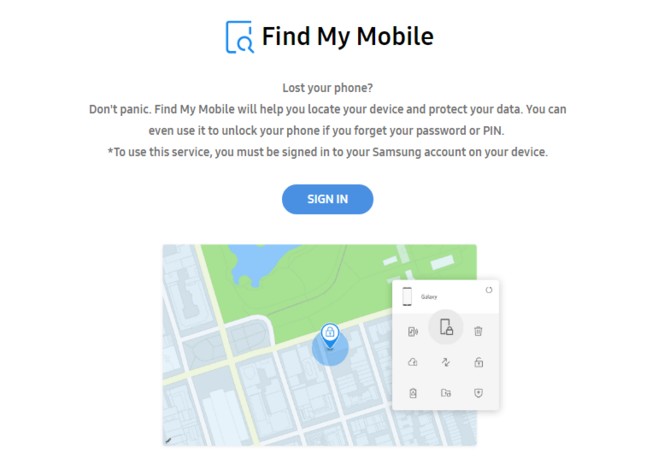This screenshot has width=670, height=458.
Task: Open the cloud Back up icon
Action: (x=413, y=362)
